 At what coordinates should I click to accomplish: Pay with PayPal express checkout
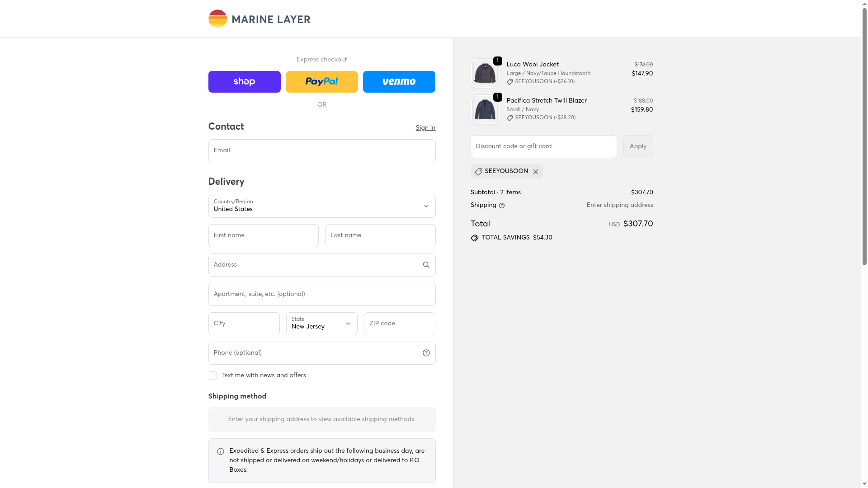tap(321, 82)
